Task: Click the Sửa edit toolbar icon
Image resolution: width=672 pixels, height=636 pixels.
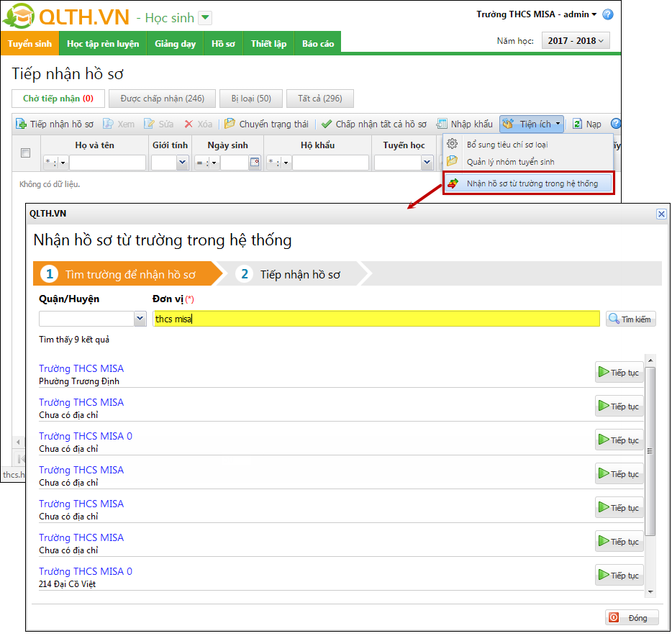Action: click(149, 124)
